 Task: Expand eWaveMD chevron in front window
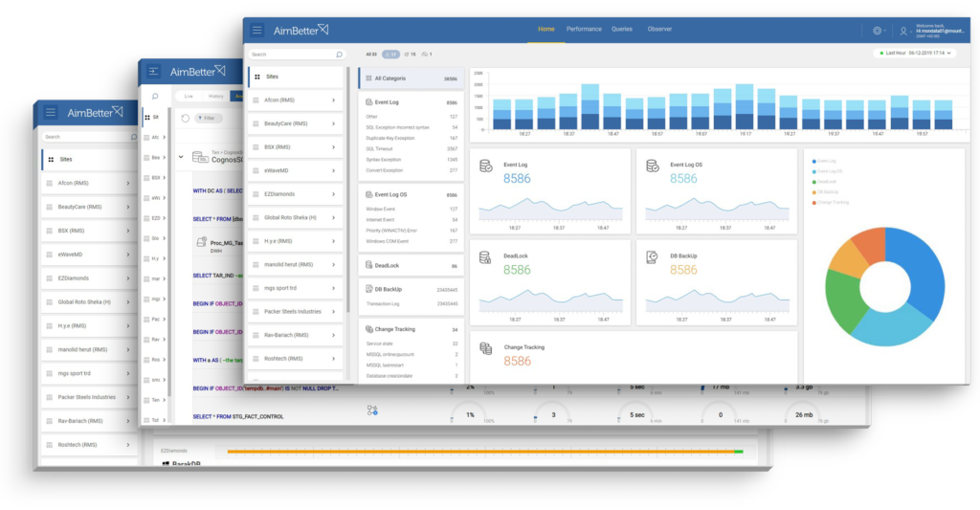pyautogui.click(x=333, y=170)
